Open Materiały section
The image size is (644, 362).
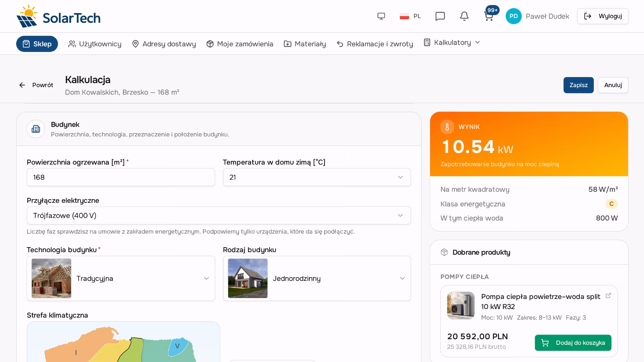[x=305, y=44]
